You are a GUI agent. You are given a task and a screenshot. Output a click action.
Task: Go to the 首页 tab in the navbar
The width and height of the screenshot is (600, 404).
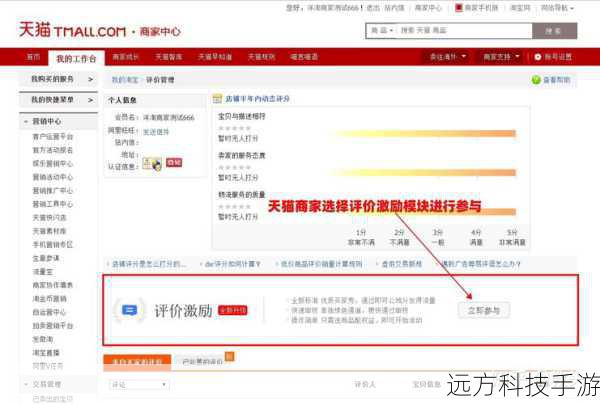tap(33, 57)
